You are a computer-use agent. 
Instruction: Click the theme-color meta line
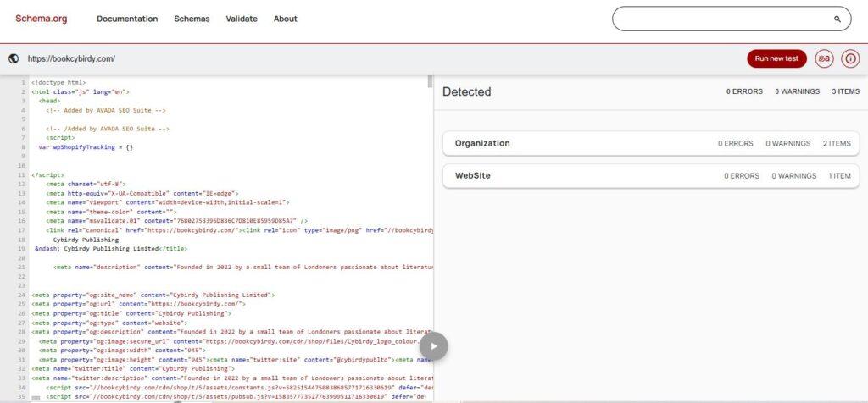(x=111, y=212)
